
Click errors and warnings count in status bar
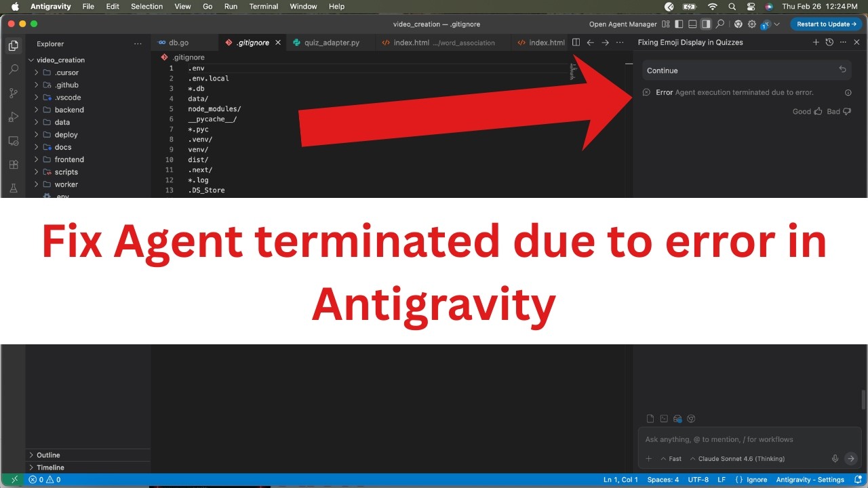[x=44, y=480]
